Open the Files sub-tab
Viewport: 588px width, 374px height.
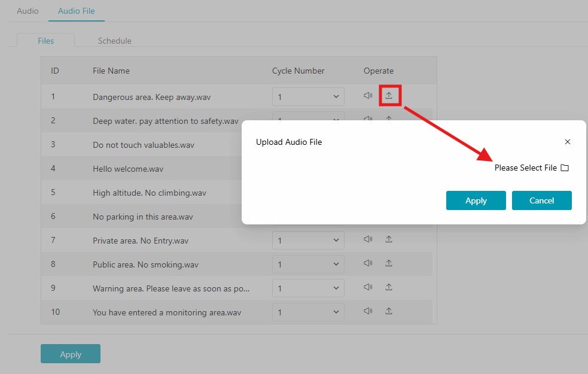tap(45, 41)
